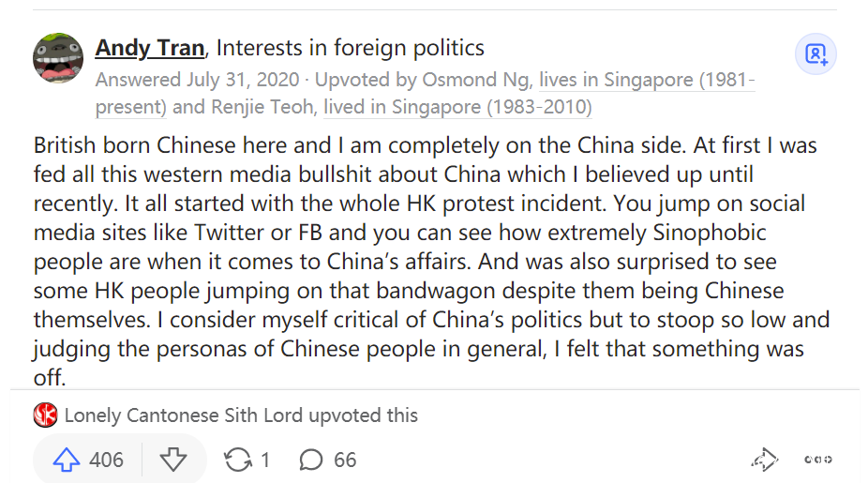The width and height of the screenshot is (868, 483).
Task: Click Andy Tran's profile avatar
Action: 58,58
